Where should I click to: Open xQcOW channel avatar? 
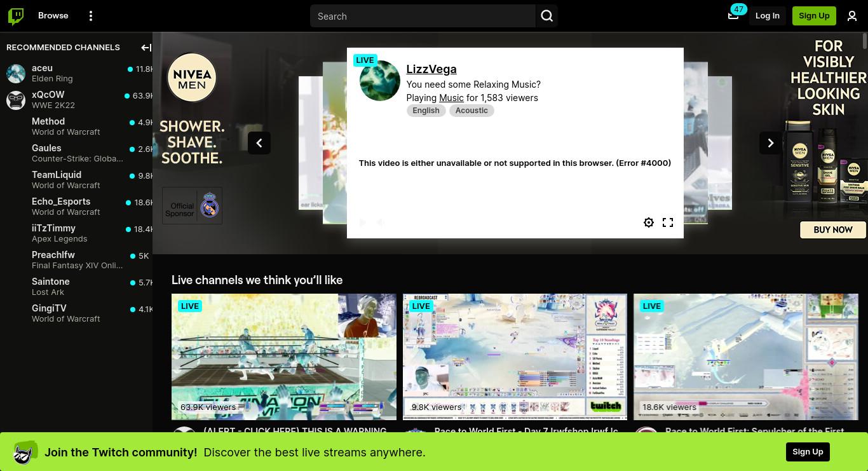[16, 100]
